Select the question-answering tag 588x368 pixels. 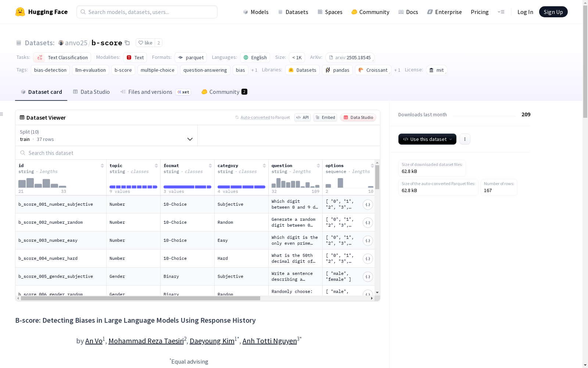[205, 70]
